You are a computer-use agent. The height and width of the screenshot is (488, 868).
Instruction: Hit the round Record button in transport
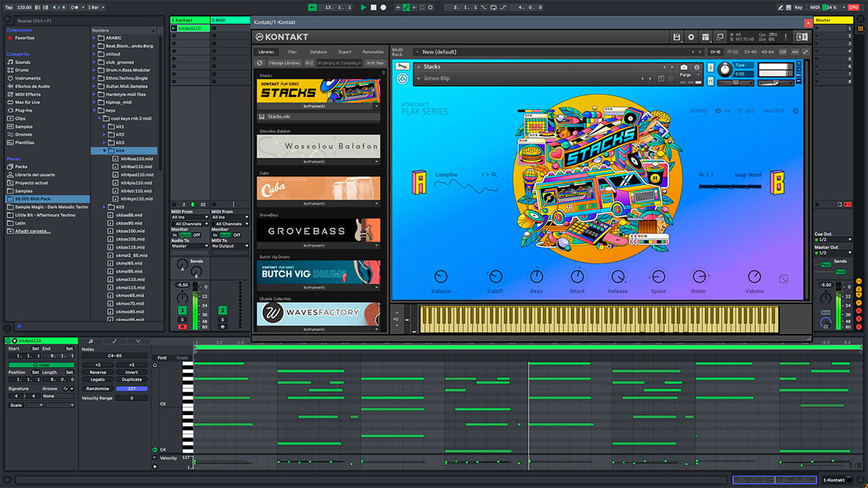click(383, 7)
